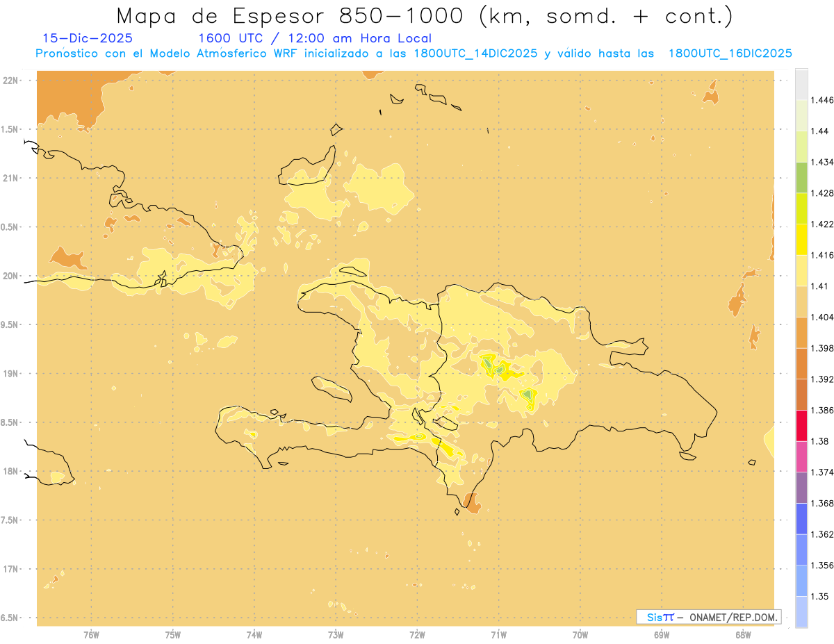
Task: Click the latitude label '18N'
Action: pos(11,472)
